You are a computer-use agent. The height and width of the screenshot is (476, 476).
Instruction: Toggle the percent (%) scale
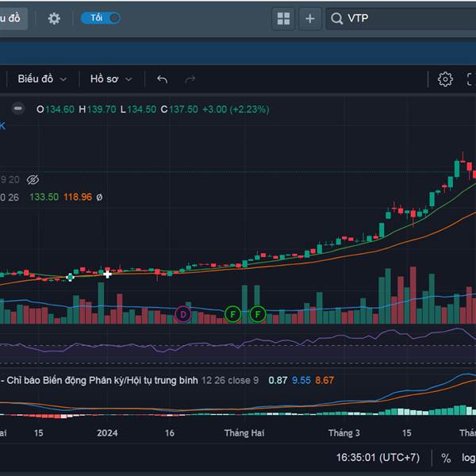pos(446,458)
